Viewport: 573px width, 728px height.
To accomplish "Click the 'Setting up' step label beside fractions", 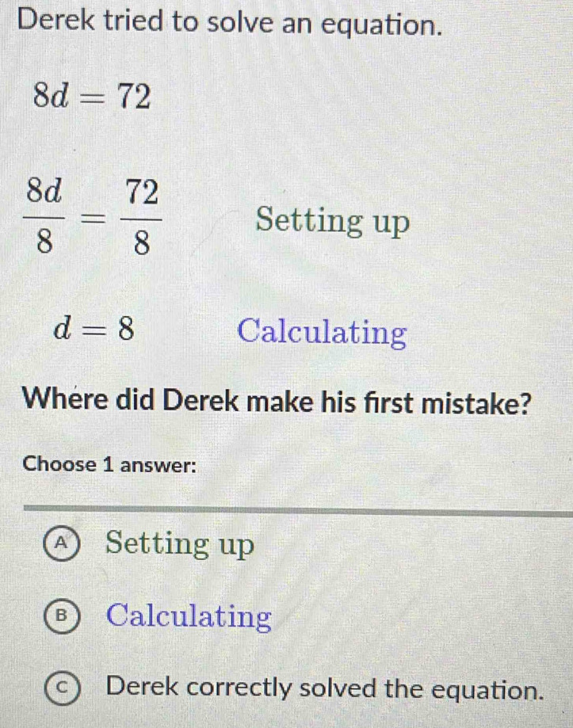I will pyautogui.click(x=334, y=223).
